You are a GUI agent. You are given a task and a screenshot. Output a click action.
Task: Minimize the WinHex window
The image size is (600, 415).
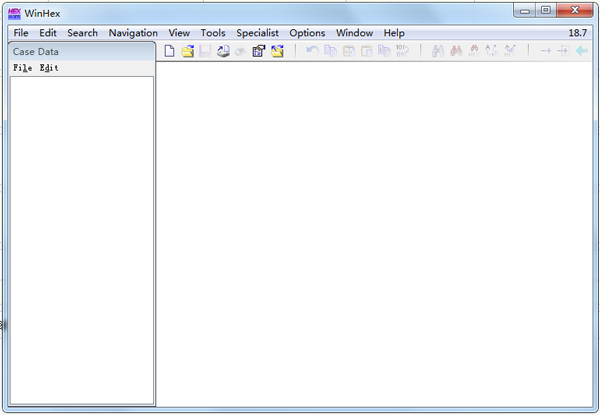[x=525, y=10]
